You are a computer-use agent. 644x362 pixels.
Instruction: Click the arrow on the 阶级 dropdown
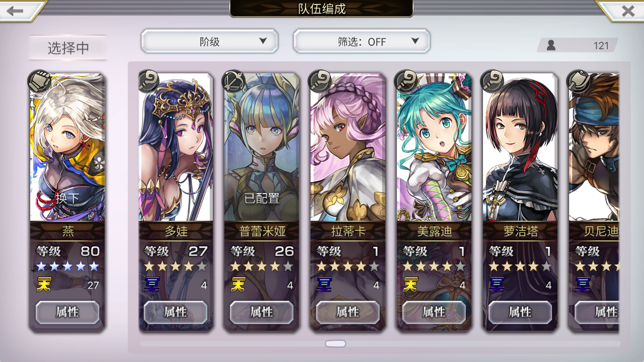point(263,41)
